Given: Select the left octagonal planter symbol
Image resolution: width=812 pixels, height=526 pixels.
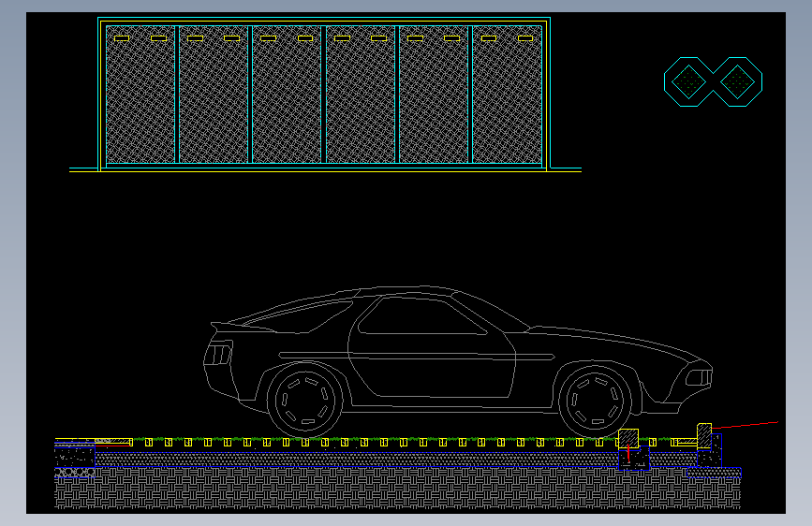Looking at the screenshot, I should point(688,81).
